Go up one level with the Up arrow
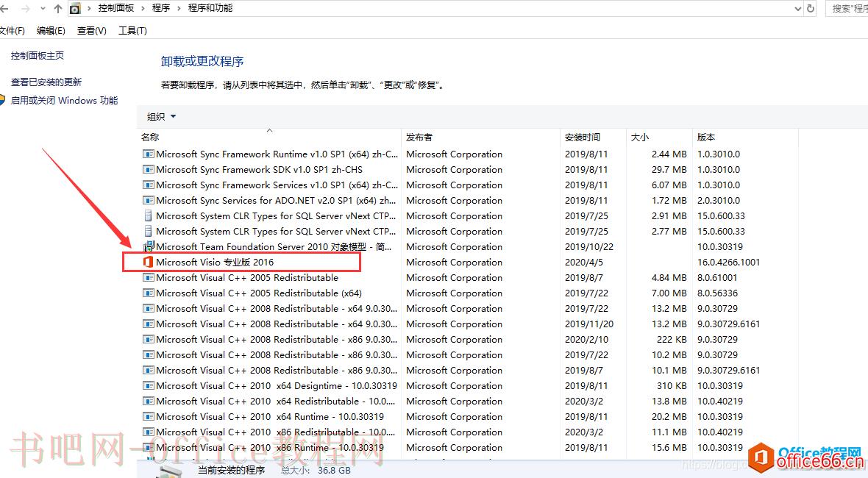The image size is (868, 478). [x=58, y=8]
